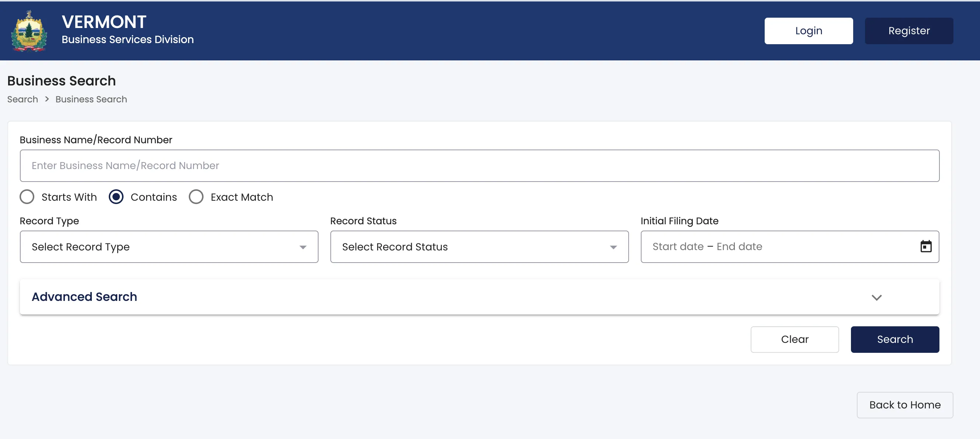The width and height of the screenshot is (980, 439).
Task: Click Back to Home button
Action: coord(905,405)
